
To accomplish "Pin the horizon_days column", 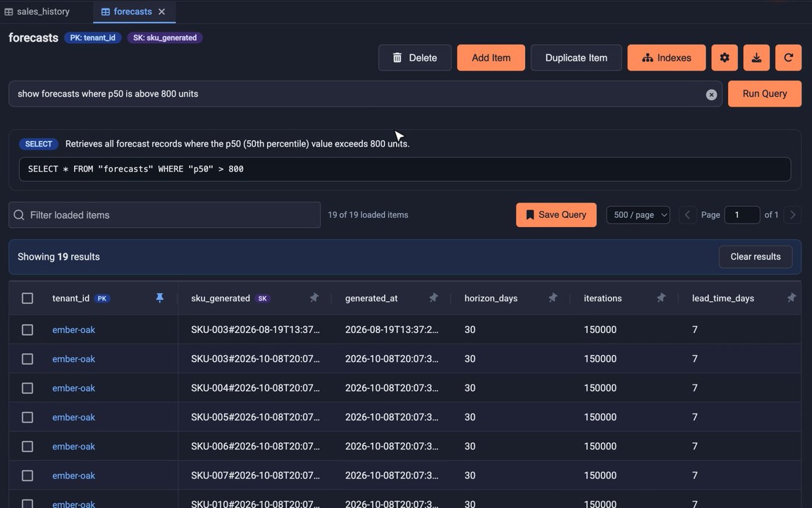I will point(553,298).
